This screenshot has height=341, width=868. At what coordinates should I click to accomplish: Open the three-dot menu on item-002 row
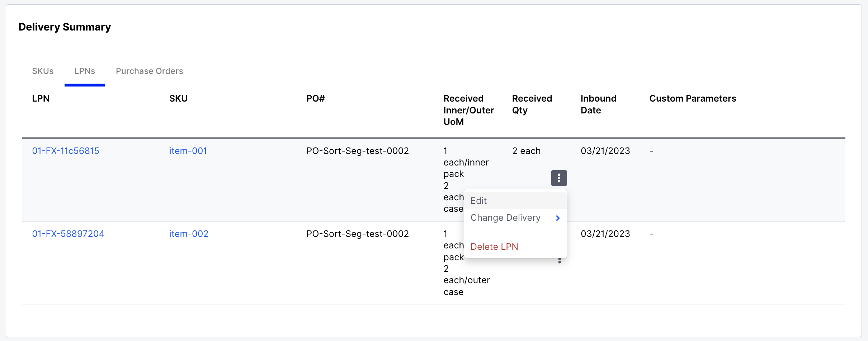560,261
